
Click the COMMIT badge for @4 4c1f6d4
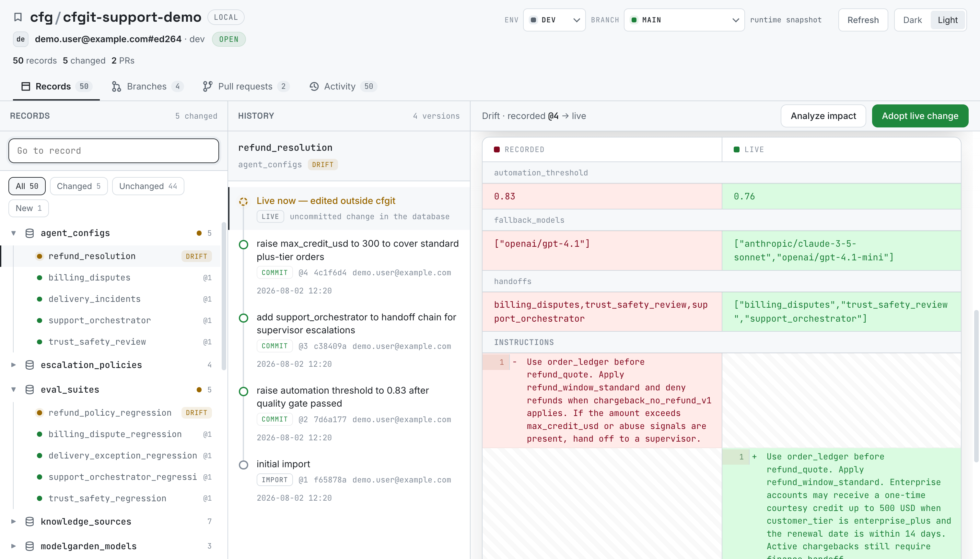click(x=274, y=273)
